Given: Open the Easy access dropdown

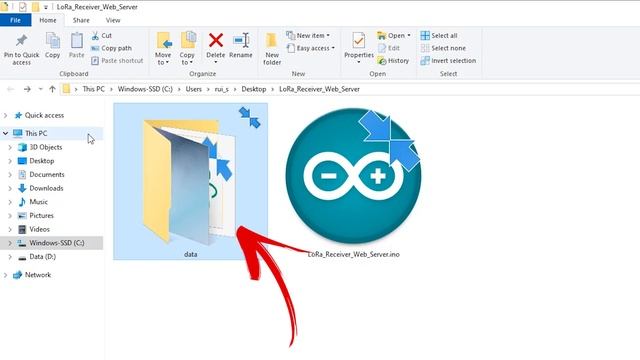Looking at the screenshot, I should pyautogui.click(x=311, y=48).
